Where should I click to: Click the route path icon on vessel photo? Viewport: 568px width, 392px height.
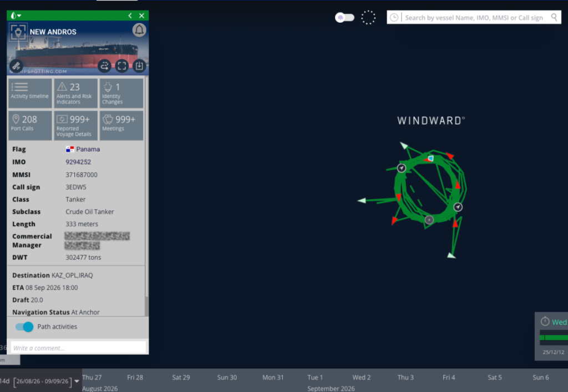coord(104,66)
